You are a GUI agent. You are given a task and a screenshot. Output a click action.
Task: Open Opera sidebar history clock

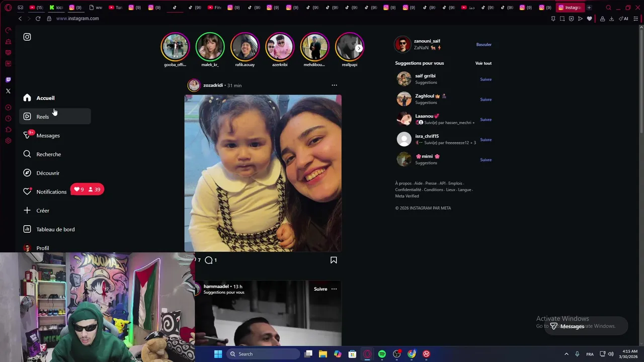point(8,119)
